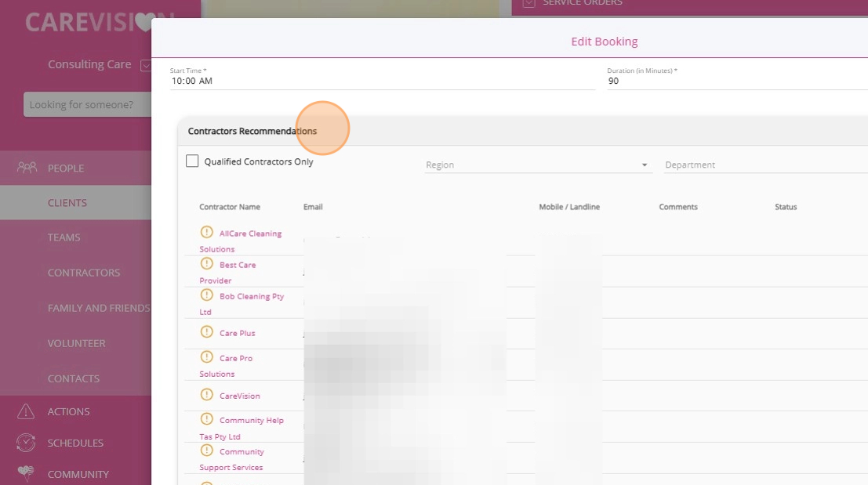Open Community Help Tas Pty Ltd contractor
868x485 pixels.
(251, 421)
